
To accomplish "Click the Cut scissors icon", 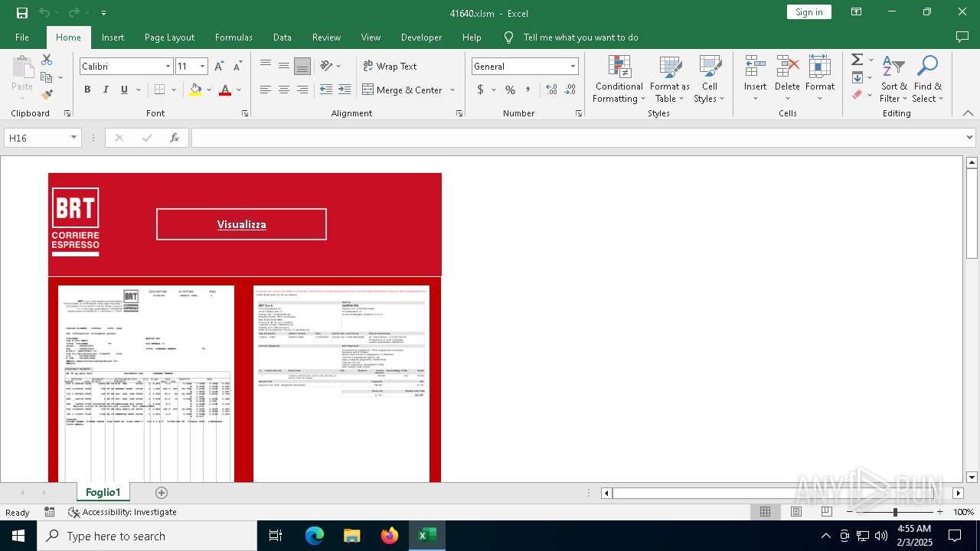I will pos(47,60).
